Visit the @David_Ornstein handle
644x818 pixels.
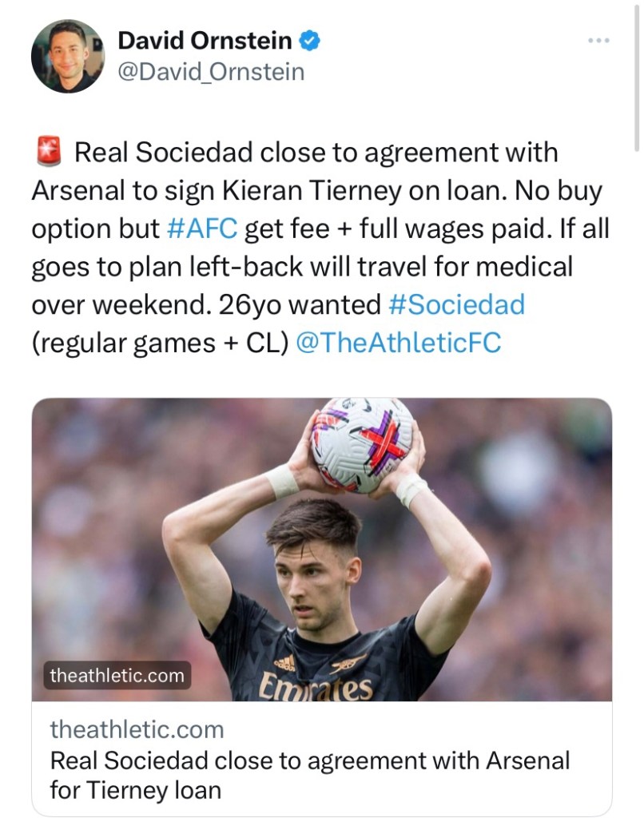point(211,72)
